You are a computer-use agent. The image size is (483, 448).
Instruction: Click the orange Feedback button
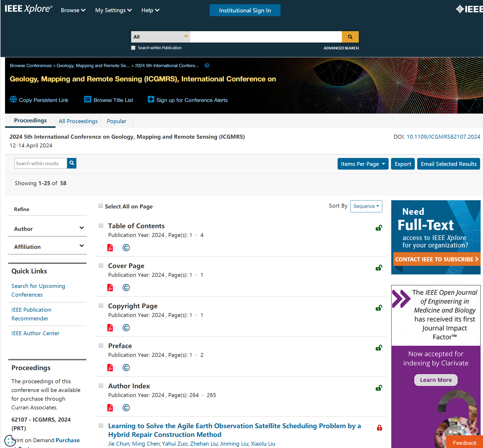coord(464,442)
